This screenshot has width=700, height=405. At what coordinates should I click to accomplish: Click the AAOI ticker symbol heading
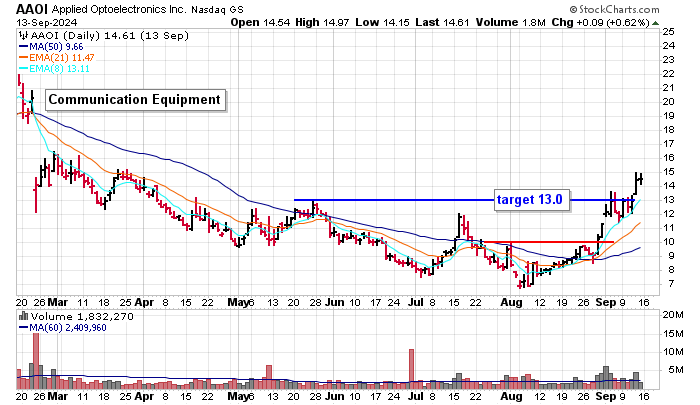[32, 9]
